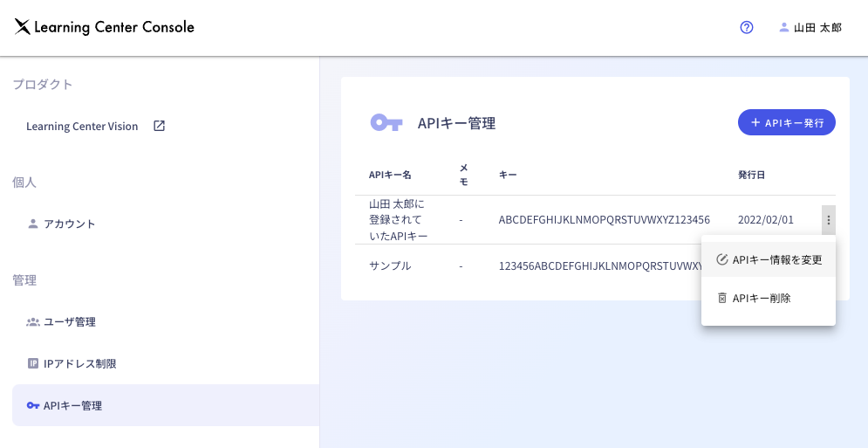The image size is (868, 448).
Task: Click the large key icon by APIキー管理 heading
Action: click(x=386, y=123)
